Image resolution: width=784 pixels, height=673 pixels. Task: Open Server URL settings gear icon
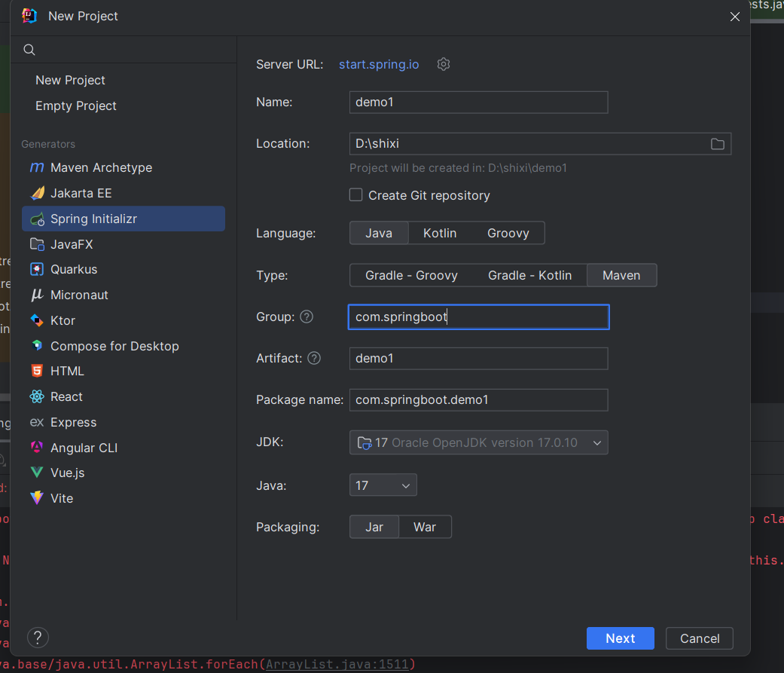point(444,64)
